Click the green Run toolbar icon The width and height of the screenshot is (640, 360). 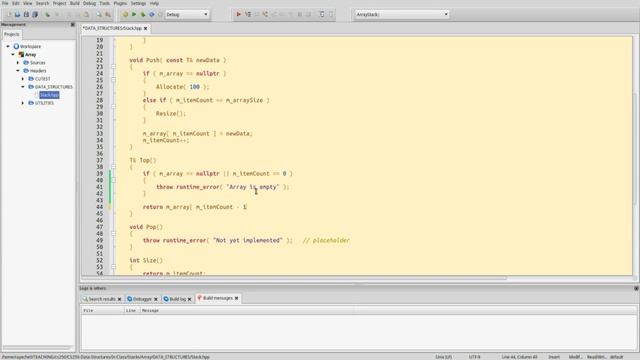134,14
